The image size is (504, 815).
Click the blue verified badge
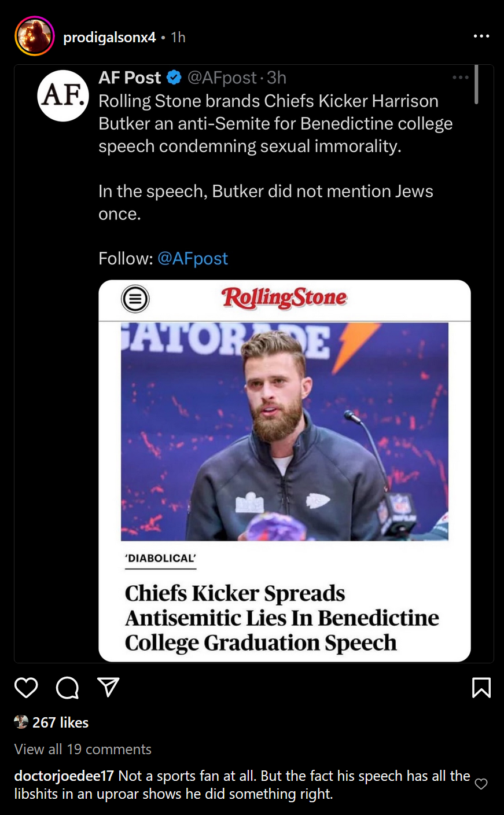point(174,77)
